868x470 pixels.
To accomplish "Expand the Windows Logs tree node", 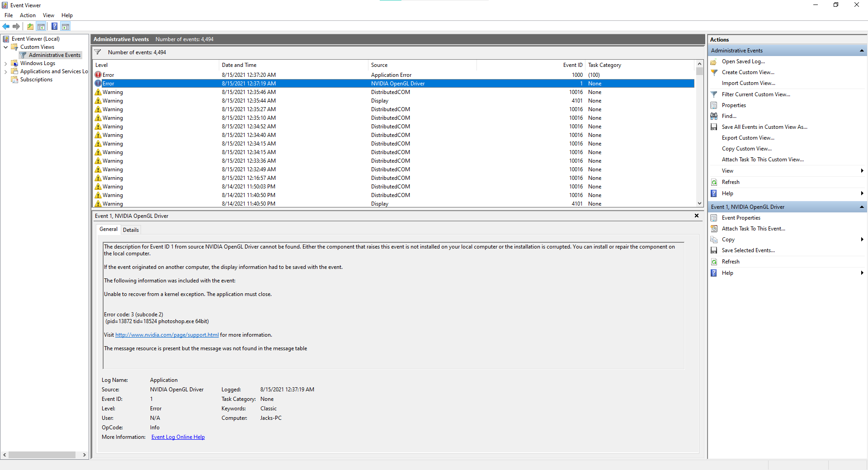I will coord(5,64).
